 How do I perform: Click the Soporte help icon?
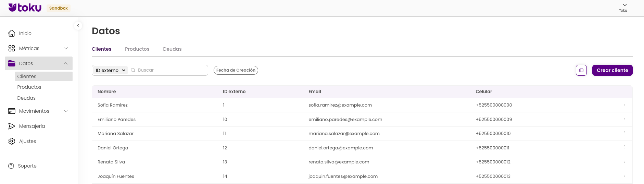[11, 166]
